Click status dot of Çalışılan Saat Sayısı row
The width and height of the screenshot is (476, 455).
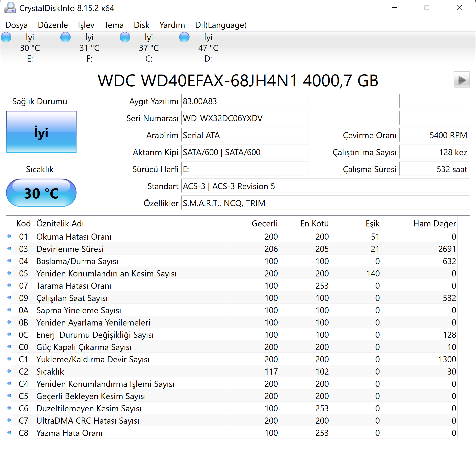[x=9, y=298]
